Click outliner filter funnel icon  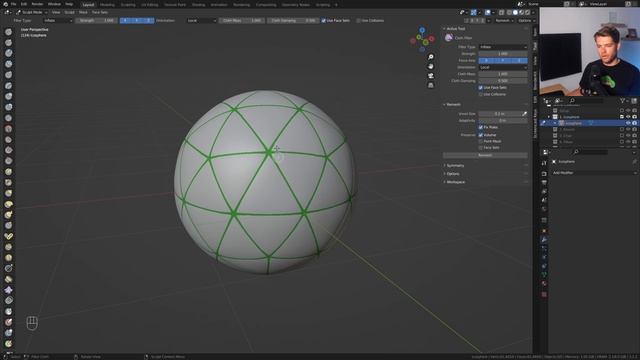622,100
